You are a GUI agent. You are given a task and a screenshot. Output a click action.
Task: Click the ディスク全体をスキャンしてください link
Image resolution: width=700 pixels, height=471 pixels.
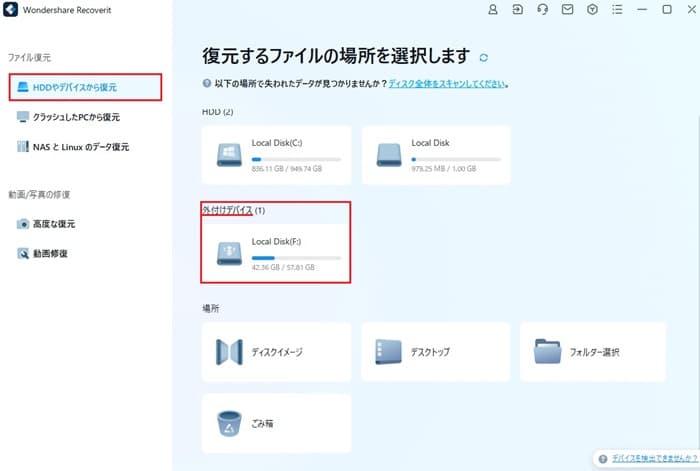click(447, 83)
